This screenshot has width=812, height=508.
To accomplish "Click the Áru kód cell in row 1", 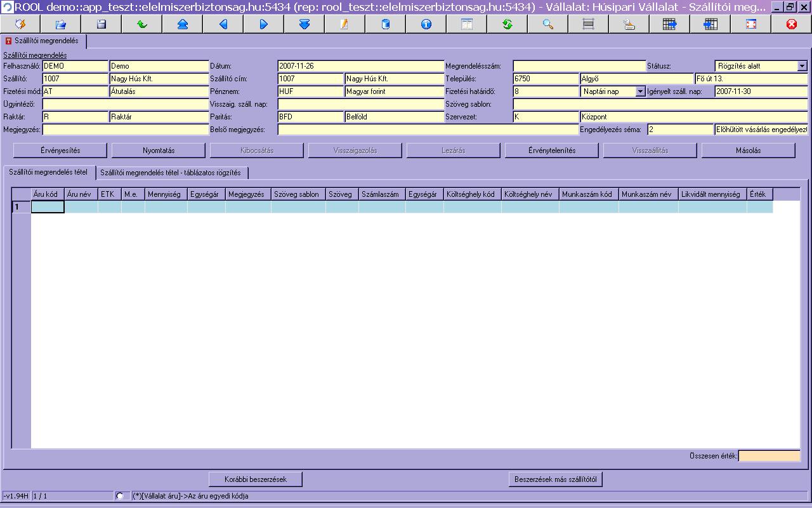I will [x=48, y=207].
